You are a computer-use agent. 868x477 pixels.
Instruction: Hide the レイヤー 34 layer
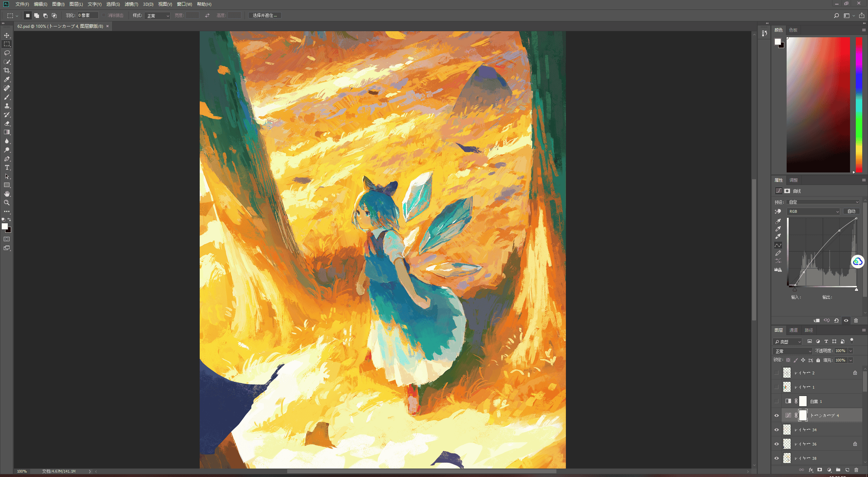tap(776, 430)
